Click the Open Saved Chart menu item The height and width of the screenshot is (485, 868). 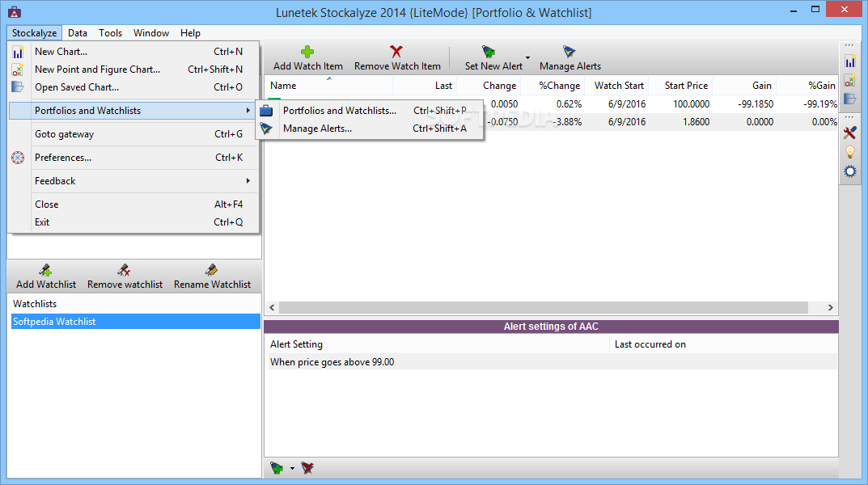[x=134, y=86]
